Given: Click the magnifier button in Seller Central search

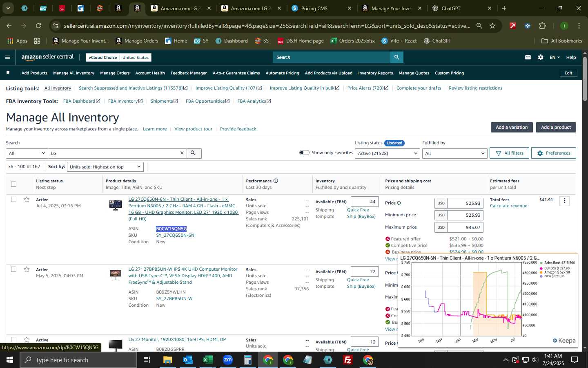Looking at the screenshot, I should pyautogui.click(x=396, y=57).
